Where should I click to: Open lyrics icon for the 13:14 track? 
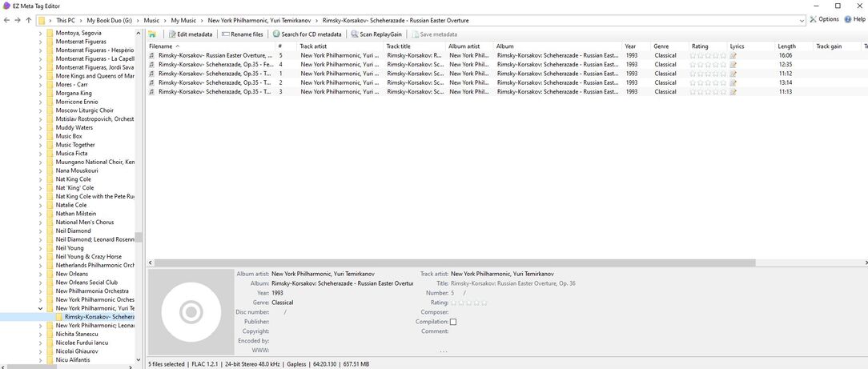(x=733, y=82)
